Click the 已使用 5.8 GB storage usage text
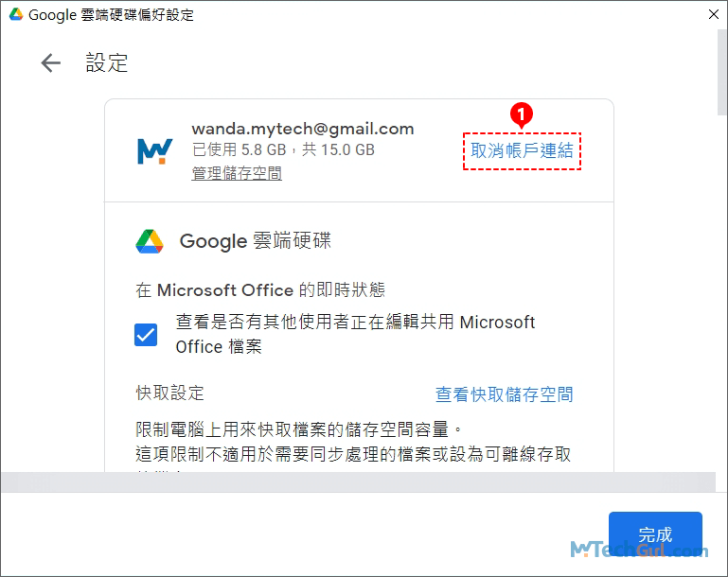The height and width of the screenshot is (577, 728). pos(283,149)
